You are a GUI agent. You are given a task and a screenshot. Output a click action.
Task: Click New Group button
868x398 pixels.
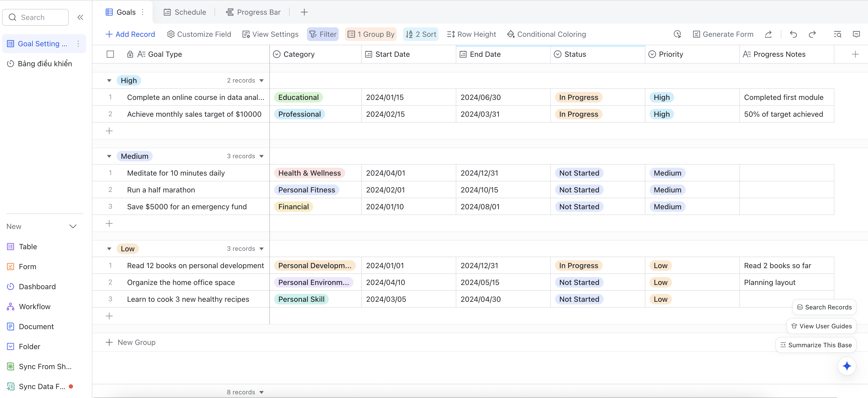(x=130, y=342)
